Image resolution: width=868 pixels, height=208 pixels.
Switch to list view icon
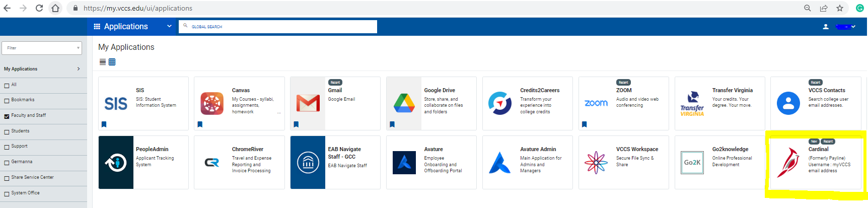103,62
